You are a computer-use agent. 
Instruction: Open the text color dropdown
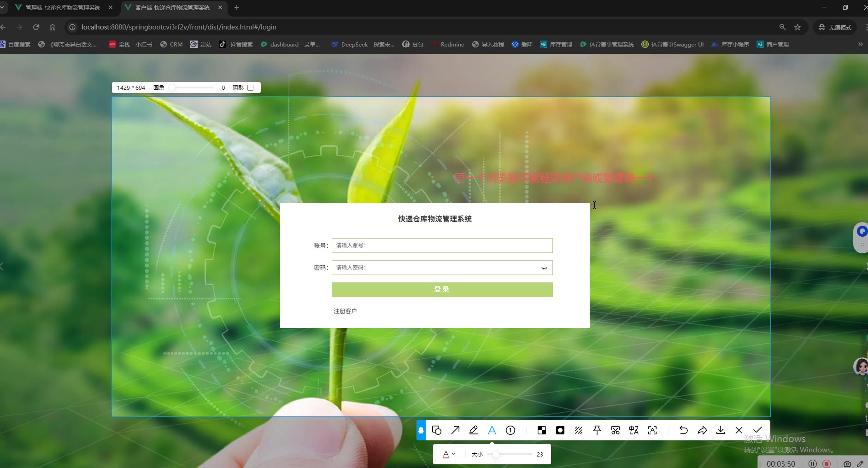coord(449,454)
